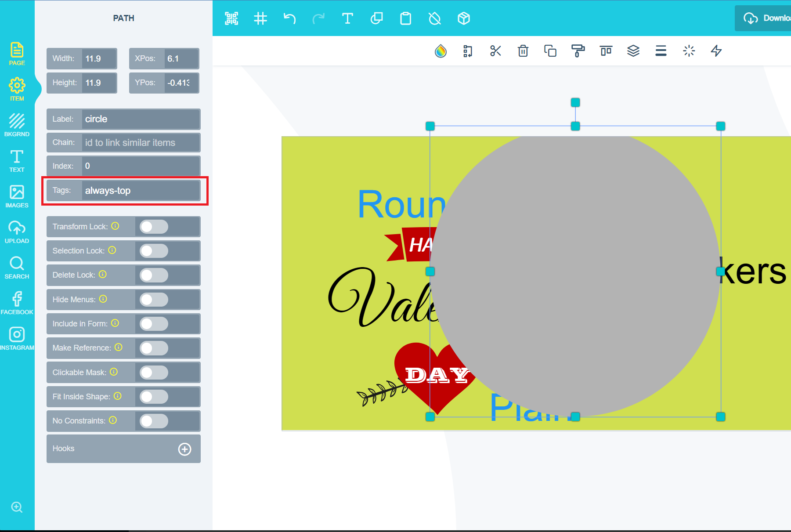
Task: Enable Fit Inside Shape switch
Action: [x=154, y=397]
